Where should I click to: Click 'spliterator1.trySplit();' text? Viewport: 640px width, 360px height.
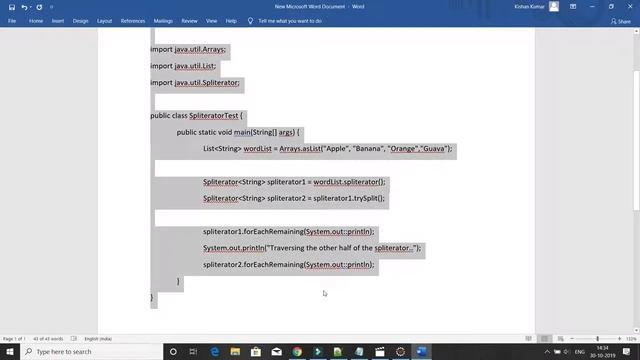click(x=349, y=198)
